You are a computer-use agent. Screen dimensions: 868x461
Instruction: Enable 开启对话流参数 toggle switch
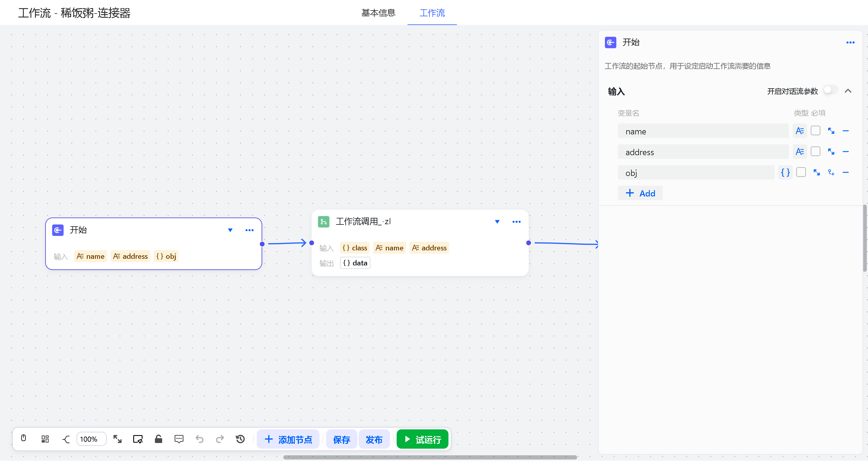(830, 90)
